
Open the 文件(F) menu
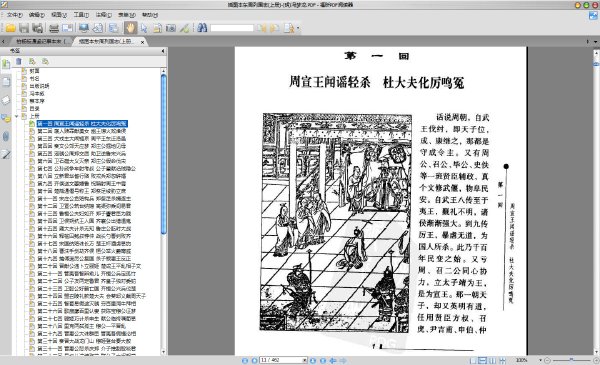click(15, 15)
